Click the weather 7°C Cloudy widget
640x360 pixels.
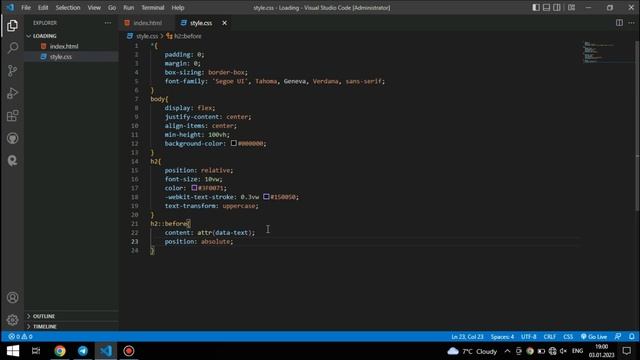tap(472, 351)
